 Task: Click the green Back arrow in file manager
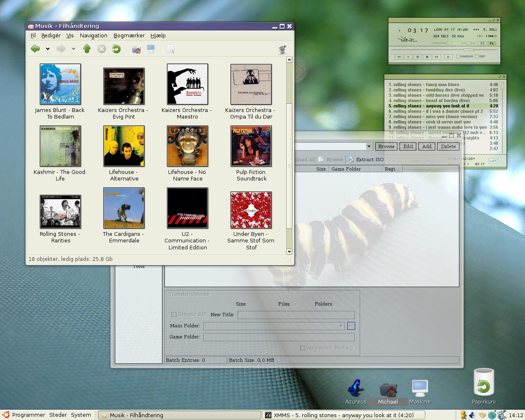[36, 49]
